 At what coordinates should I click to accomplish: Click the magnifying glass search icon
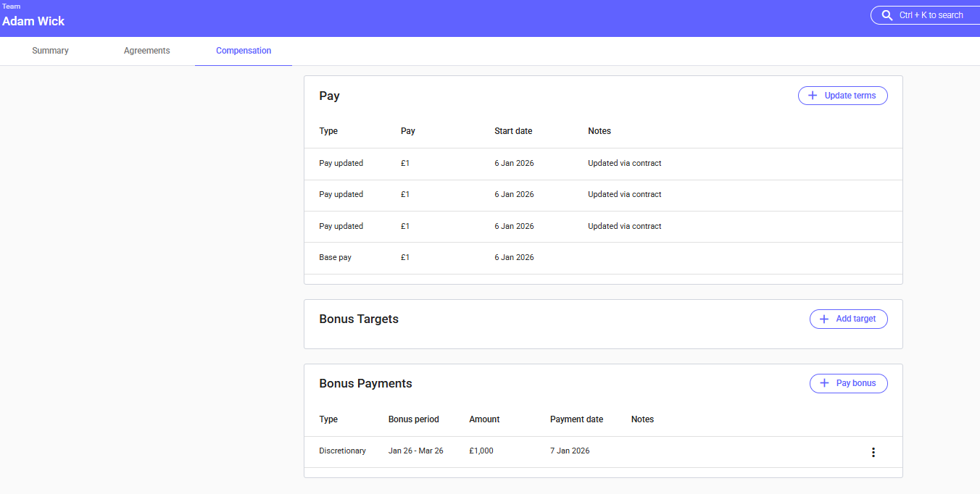pyautogui.click(x=886, y=15)
